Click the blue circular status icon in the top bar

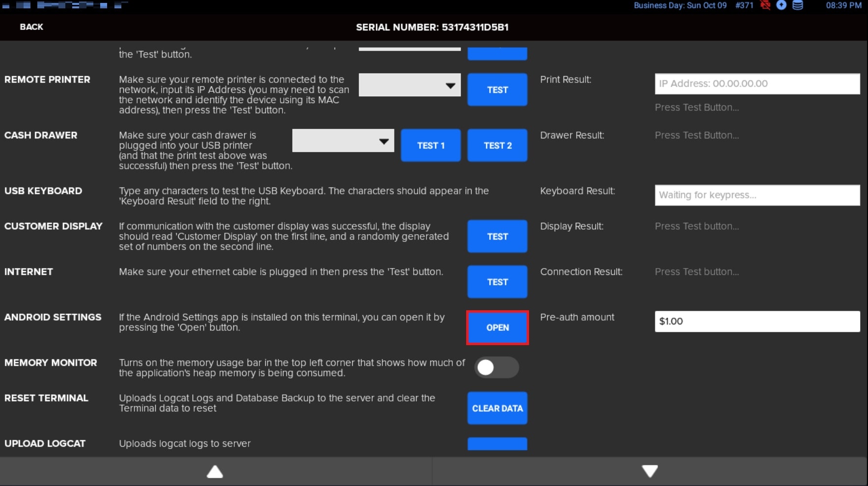[x=782, y=5]
